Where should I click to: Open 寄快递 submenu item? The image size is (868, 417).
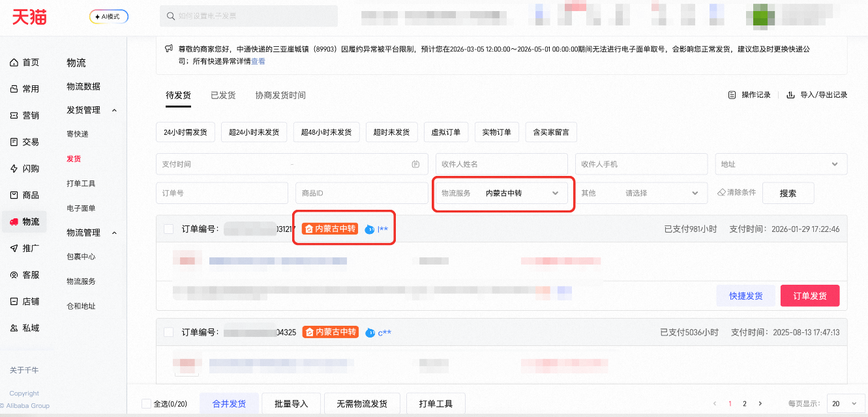pos(78,134)
